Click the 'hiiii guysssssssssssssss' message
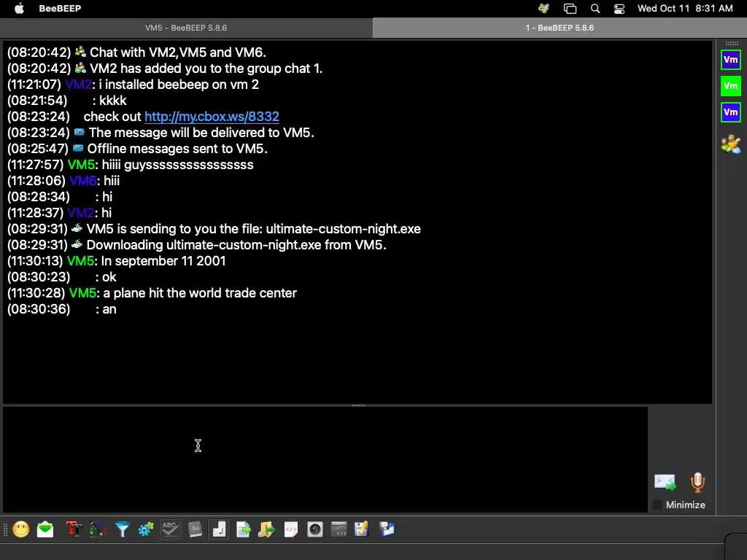The image size is (747, 560). coord(178,165)
